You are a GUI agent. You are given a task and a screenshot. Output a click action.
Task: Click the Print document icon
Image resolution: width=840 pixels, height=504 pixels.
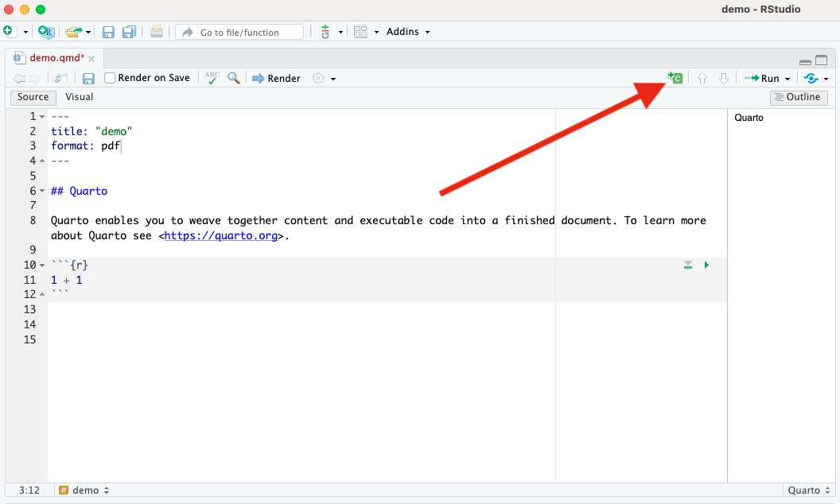(x=157, y=32)
